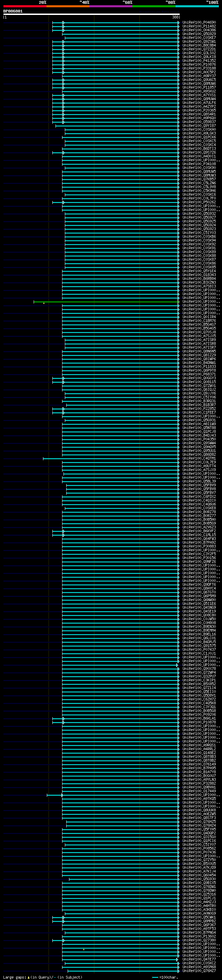Select the UniRef100_A7YXS1 entry
The height and width of the screenshot is (980, 222).
pos(199,95)
